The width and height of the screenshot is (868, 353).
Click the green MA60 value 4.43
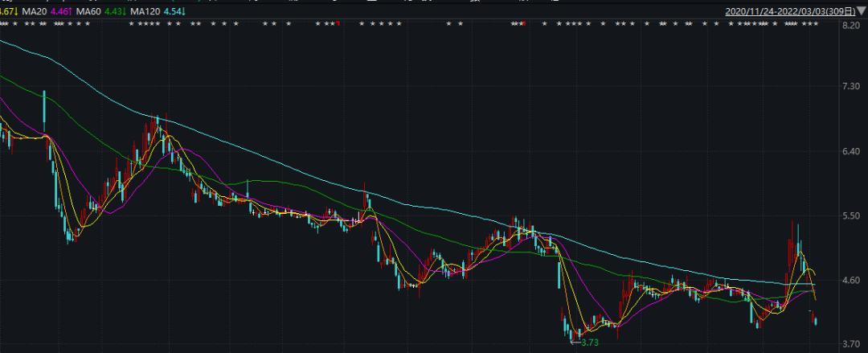point(116,12)
